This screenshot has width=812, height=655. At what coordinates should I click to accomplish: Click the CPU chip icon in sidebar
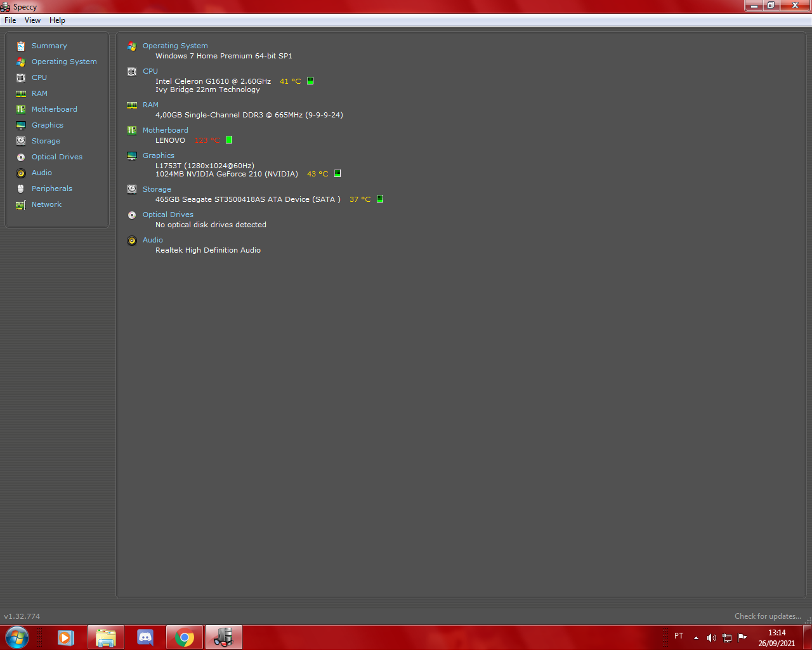click(x=21, y=77)
